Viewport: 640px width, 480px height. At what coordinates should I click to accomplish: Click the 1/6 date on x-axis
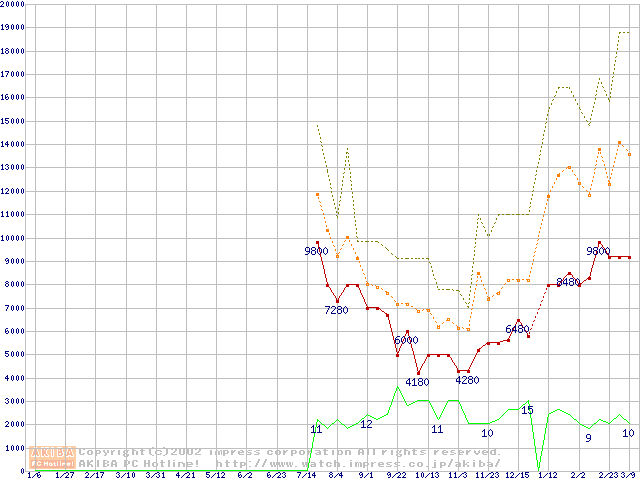pos(33,476)
